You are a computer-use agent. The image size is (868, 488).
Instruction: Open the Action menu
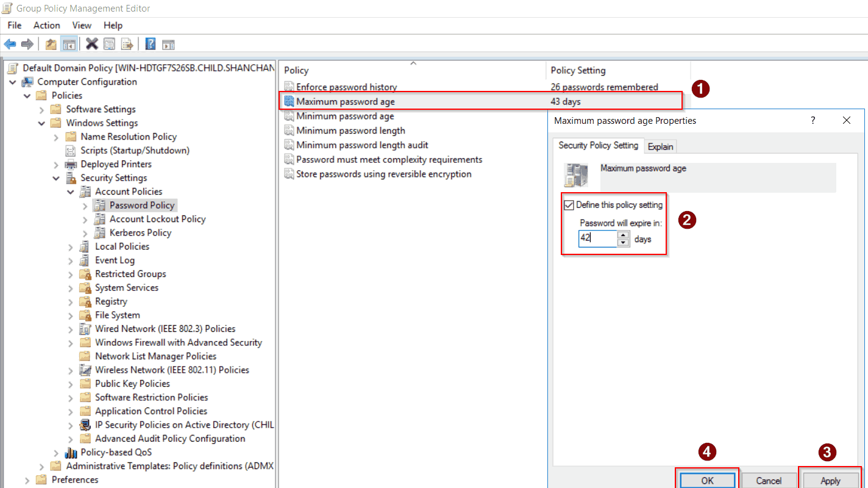click(x=46, y=25)
